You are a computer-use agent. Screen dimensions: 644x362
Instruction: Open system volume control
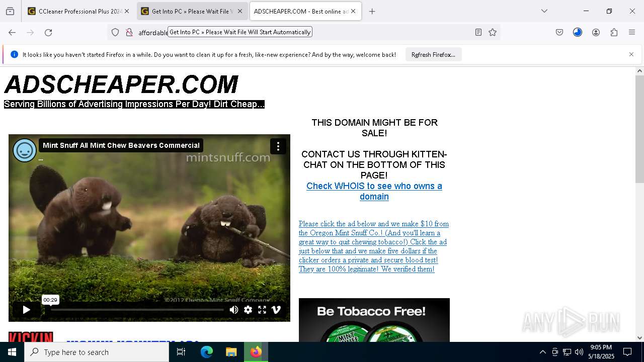point(579,352)
